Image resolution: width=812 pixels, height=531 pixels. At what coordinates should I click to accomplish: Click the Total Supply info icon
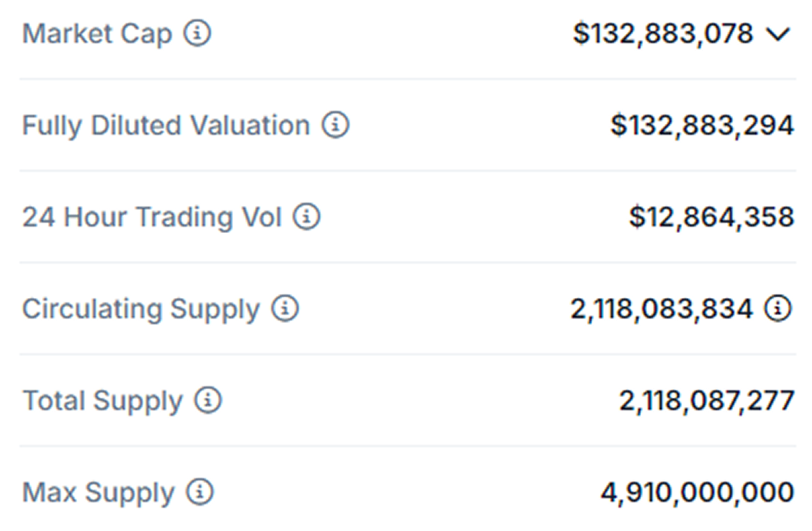(208, 400)
